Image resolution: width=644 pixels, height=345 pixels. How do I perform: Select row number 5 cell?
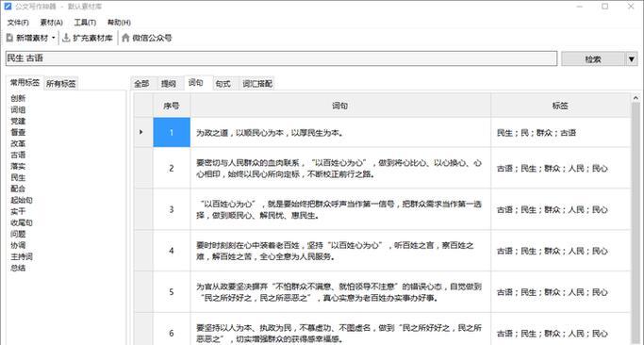[x=172, y=291]
